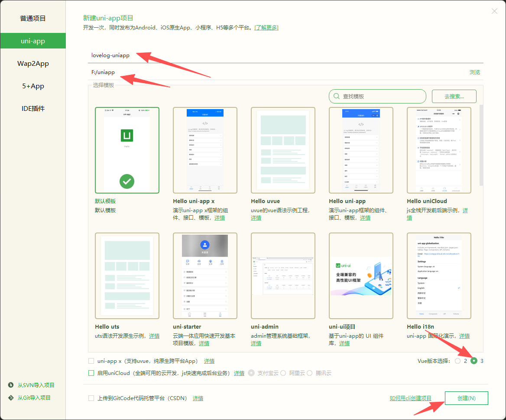
Task: Choose the Hello i18n template
Action: click(439, 276)
